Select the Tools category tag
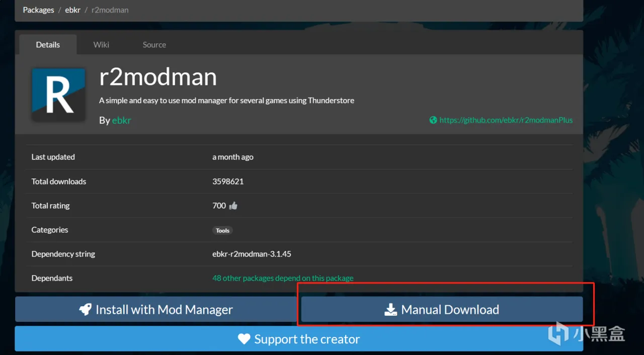644x355 pixels. (x=222, y=230)
